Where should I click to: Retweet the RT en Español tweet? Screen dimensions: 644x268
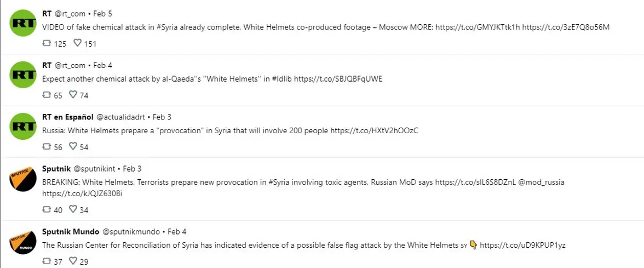pyautogui.click(x=47, y=146)
